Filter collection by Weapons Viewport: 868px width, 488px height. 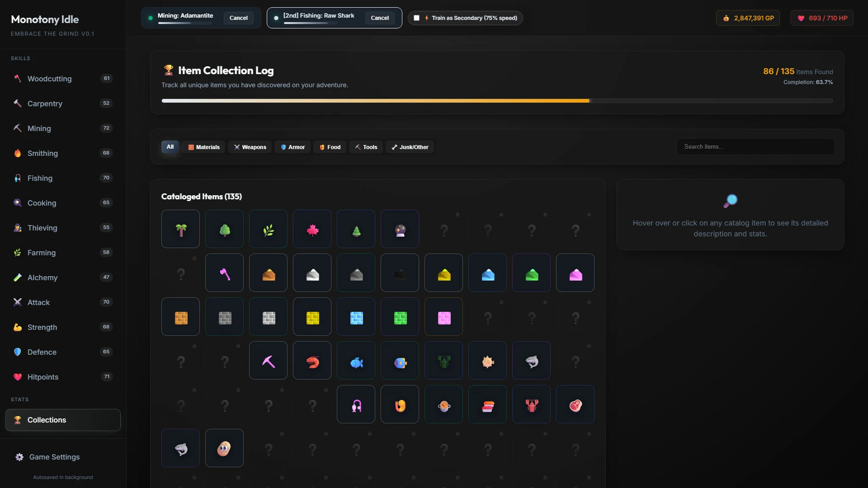(x=250, y=147)
